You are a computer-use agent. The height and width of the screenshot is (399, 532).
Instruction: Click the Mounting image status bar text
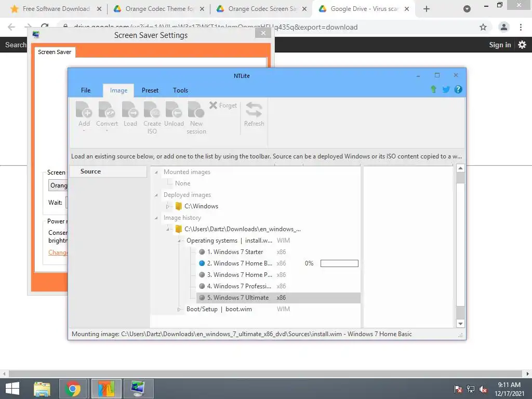(242, 334)
